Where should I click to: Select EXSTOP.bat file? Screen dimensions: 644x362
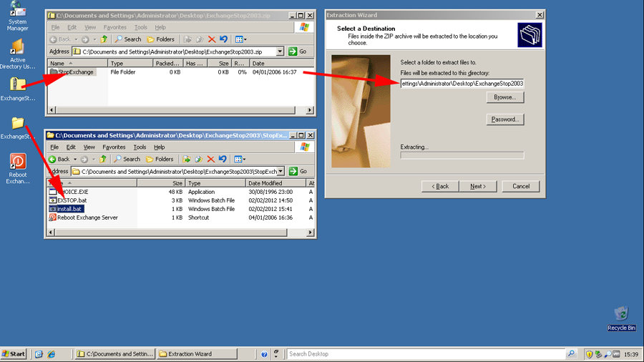tap(68, 200)
